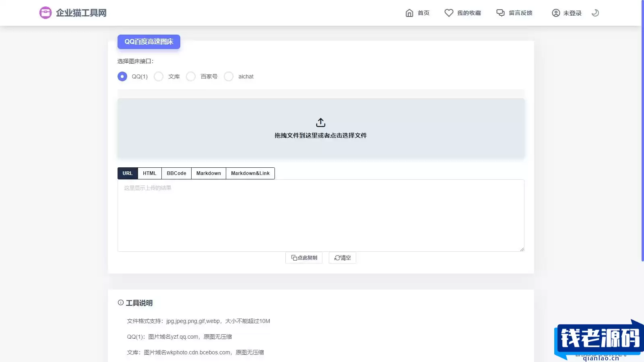
Task: Click the QQ百度高速图床 title badge
Action: [149, 42]
